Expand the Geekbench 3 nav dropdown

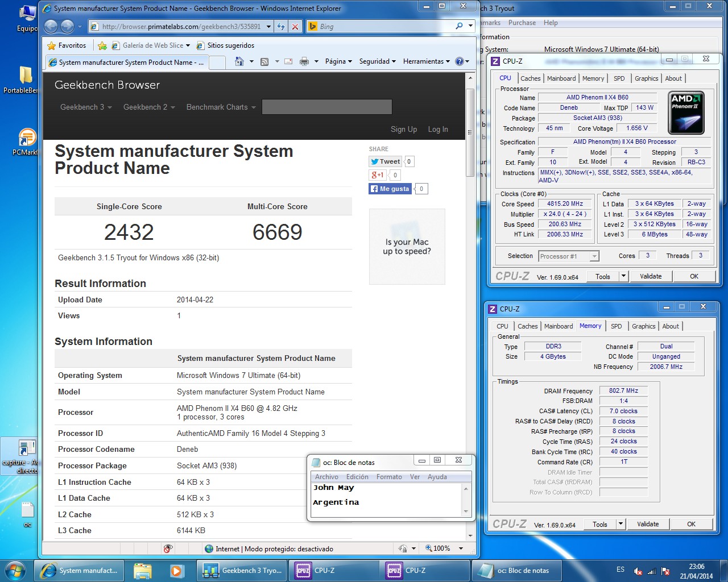point(86,107)
